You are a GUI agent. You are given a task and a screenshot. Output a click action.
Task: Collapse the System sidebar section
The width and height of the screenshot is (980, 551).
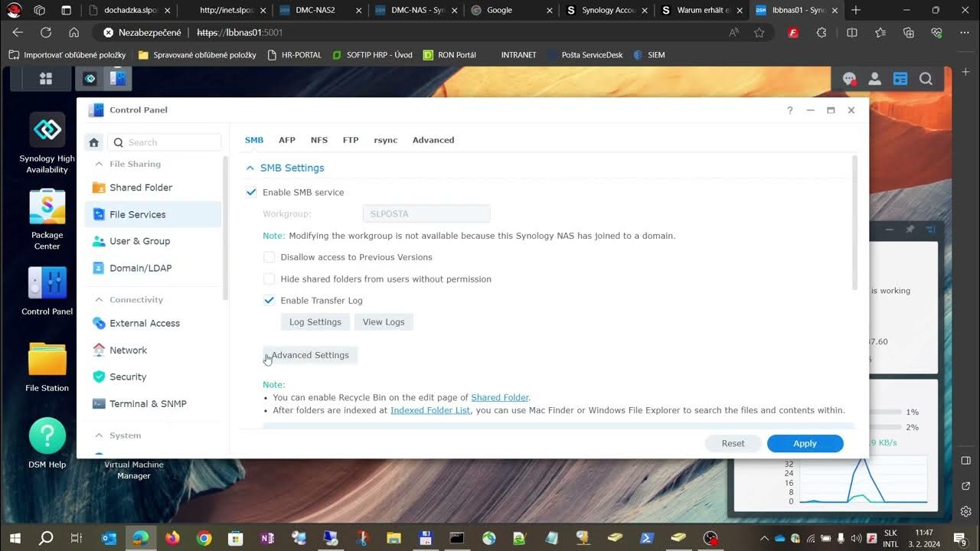(99, 435)
